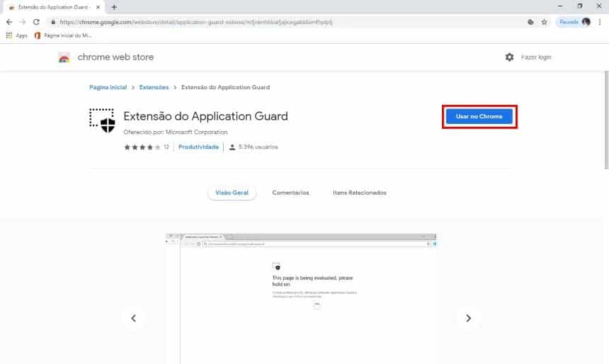This screenshot has width=609, height=364.
Task: Click the Usar no Chrome button
Action: click(479, 117)
